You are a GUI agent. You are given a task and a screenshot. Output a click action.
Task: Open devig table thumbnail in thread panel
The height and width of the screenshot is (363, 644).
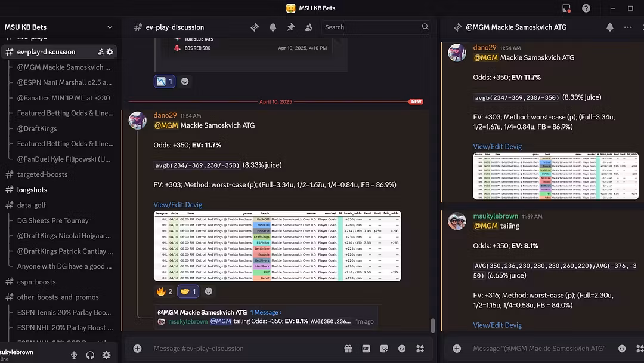pyautogui.click(x=556, y=176)
